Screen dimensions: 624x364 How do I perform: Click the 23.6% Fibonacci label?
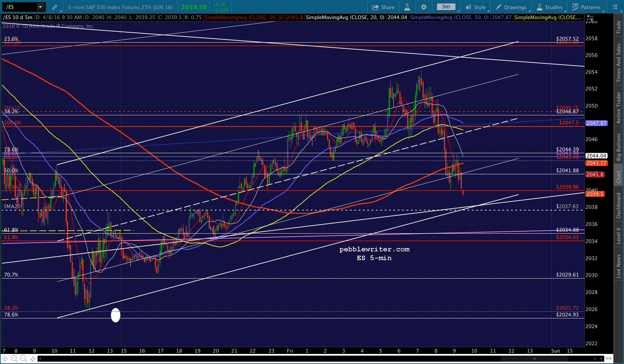(11, 39)
